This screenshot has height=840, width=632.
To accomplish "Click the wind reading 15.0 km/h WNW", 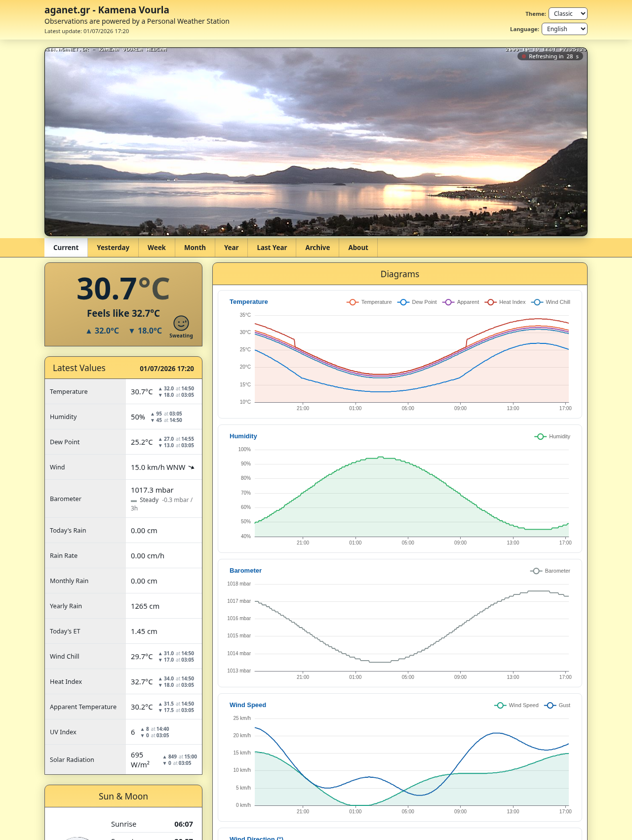I will click(x=158, y=467).
